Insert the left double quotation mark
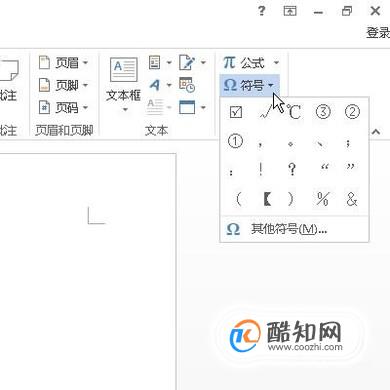 (324, 167)
